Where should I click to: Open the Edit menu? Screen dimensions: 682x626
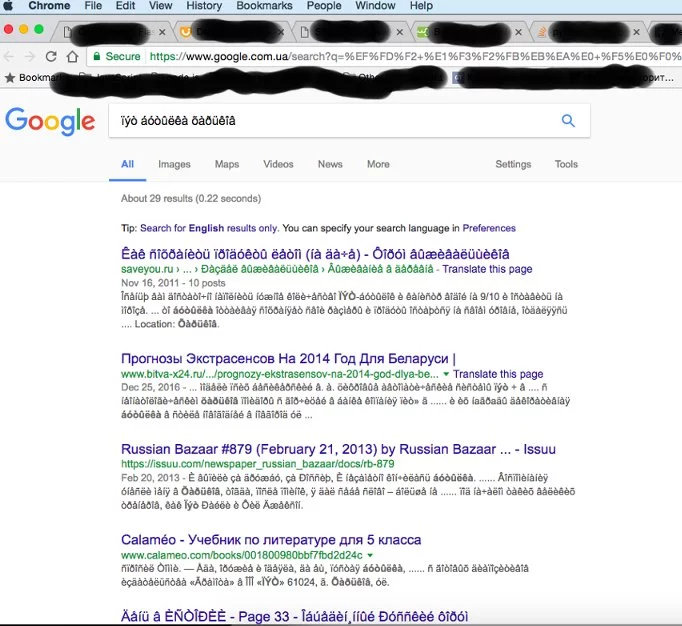pos(125,6)
